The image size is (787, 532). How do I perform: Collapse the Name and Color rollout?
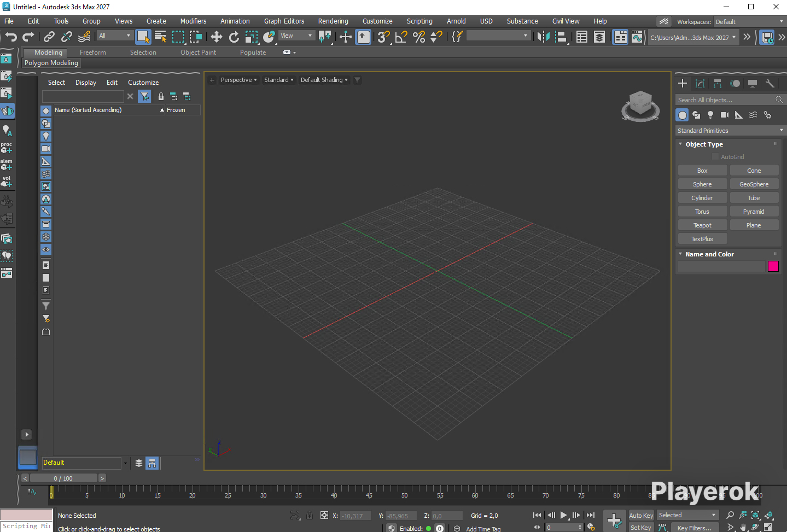[x=709, y=254]
